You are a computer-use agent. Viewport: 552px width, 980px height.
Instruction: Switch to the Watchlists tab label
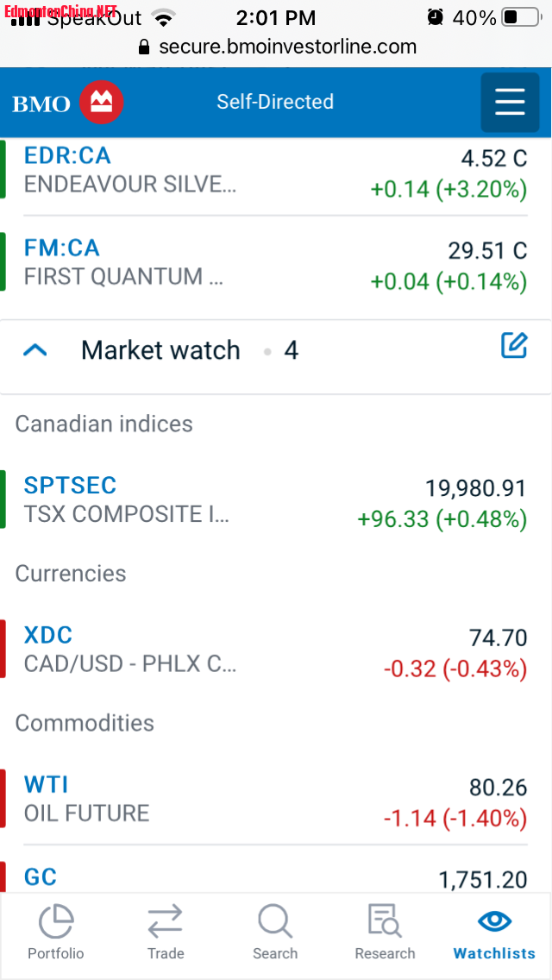[494, 953]
